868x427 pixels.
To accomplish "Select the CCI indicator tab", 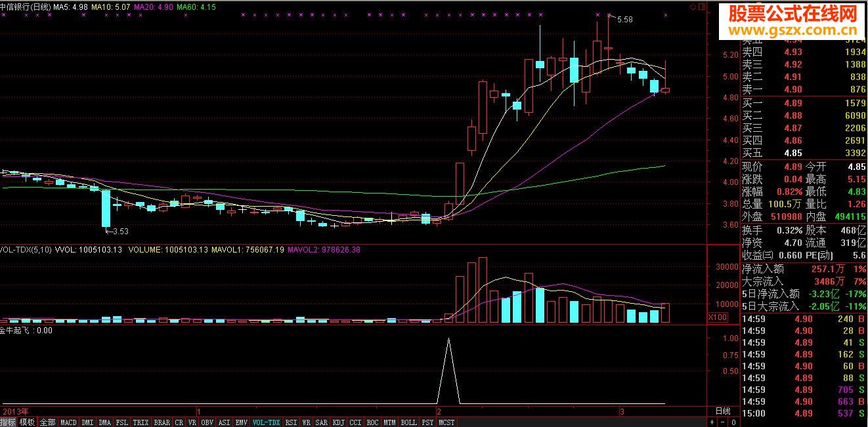I will [356, 422].
